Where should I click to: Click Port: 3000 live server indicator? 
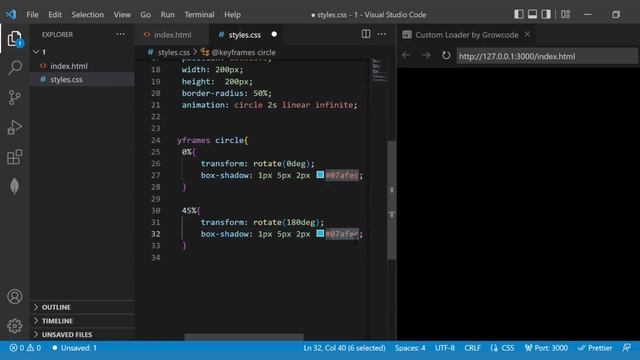coord(546,348)
